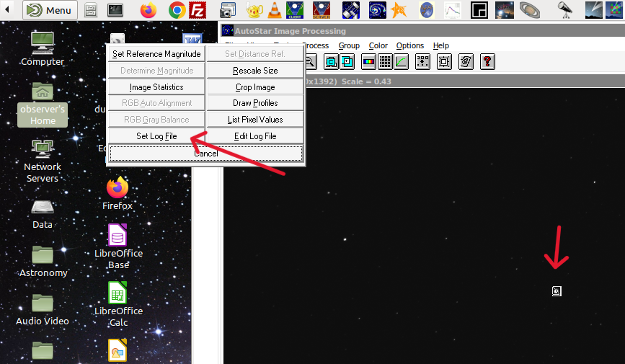Open the Astronomy folder on the desktop
Screen dimensions: 625x364
(43, 262)
